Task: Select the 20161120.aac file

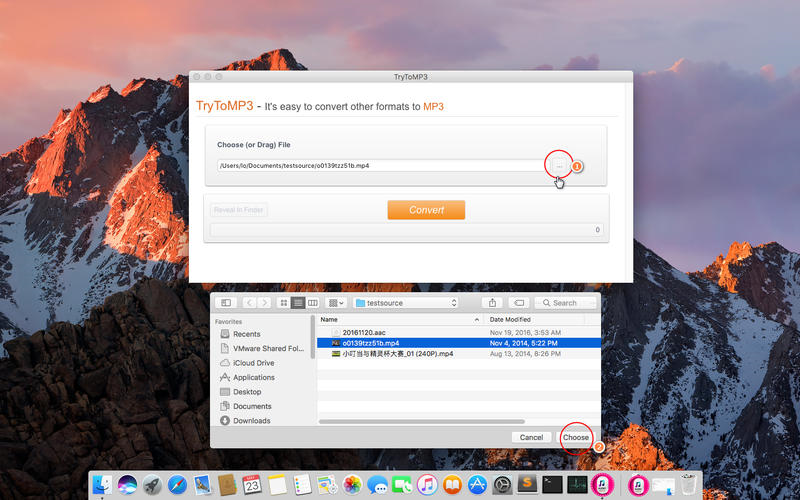Action: click(364, 331)
